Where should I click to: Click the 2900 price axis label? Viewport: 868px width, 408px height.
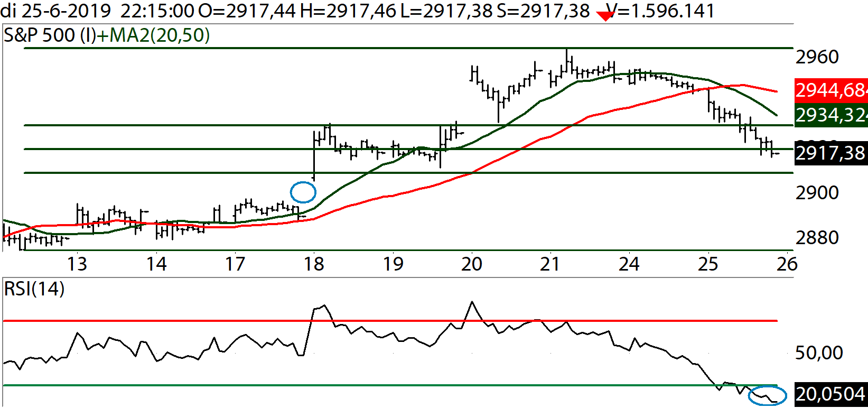pyautogui.click(x=817, y=192)
